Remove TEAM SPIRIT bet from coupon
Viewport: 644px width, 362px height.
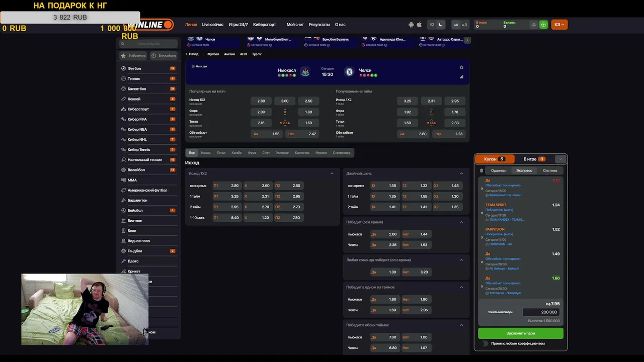pos(482,213)
